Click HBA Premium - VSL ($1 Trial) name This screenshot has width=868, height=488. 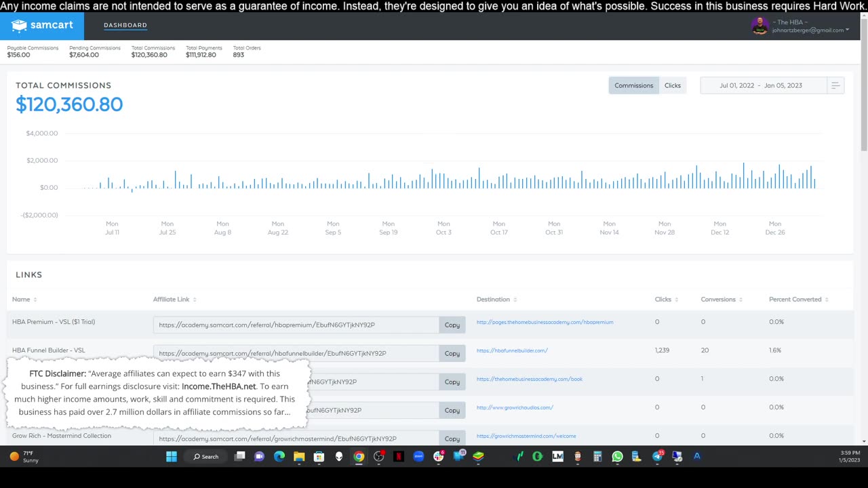54,322
